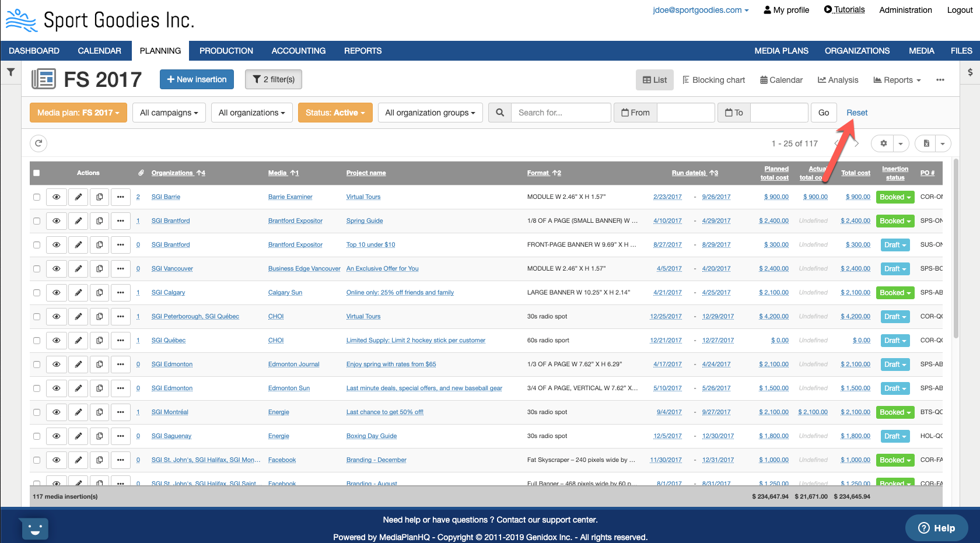Switch to the Production tab
980x543 pixels.
(226, 51)
